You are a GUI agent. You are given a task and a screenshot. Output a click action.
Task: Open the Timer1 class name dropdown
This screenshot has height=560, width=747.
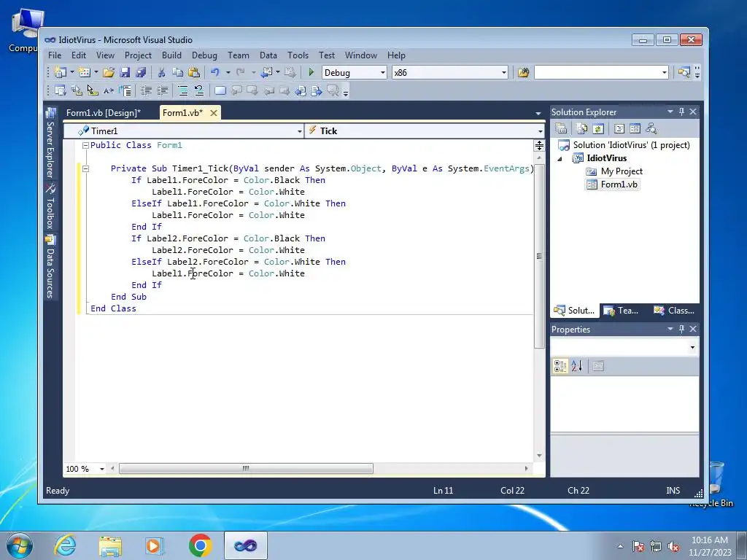click(x=299, y=131)
